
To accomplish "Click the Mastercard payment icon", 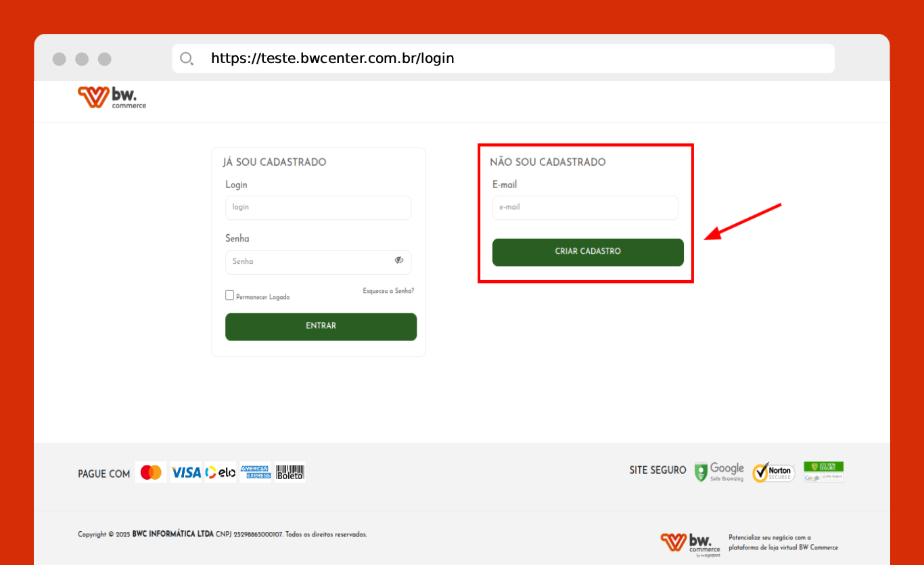I will pyautogui.click(x=151, y=472).
